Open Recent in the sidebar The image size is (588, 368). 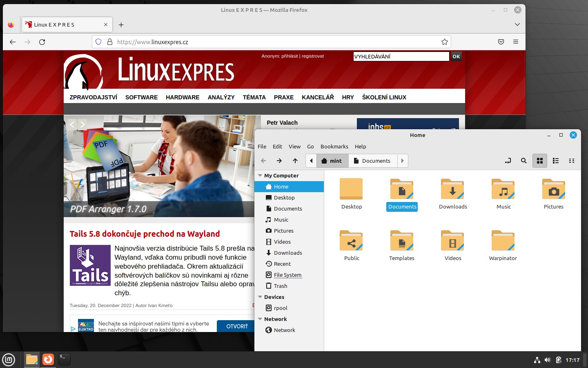[289, 264]
